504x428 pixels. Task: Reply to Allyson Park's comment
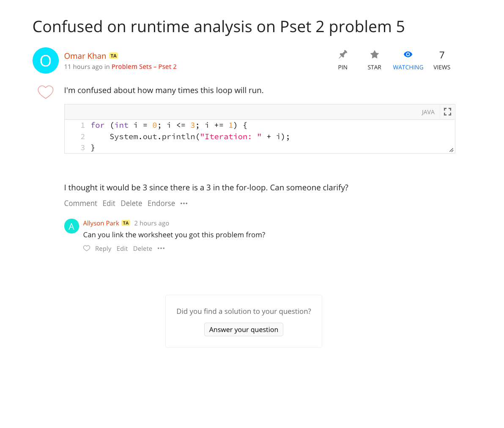tap(103, 249)
